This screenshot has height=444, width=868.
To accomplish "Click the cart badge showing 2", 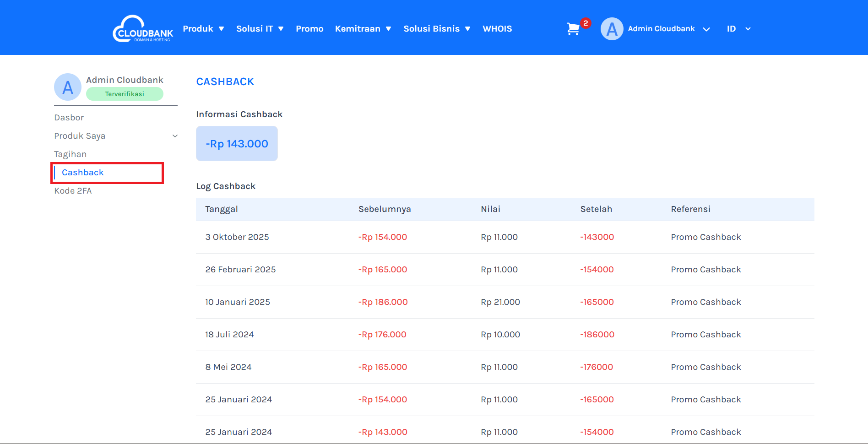I will (x=586, y=23).
